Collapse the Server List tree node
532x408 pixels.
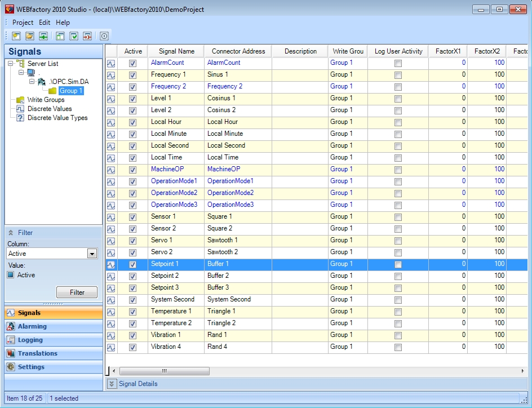[x=11, y=64]
